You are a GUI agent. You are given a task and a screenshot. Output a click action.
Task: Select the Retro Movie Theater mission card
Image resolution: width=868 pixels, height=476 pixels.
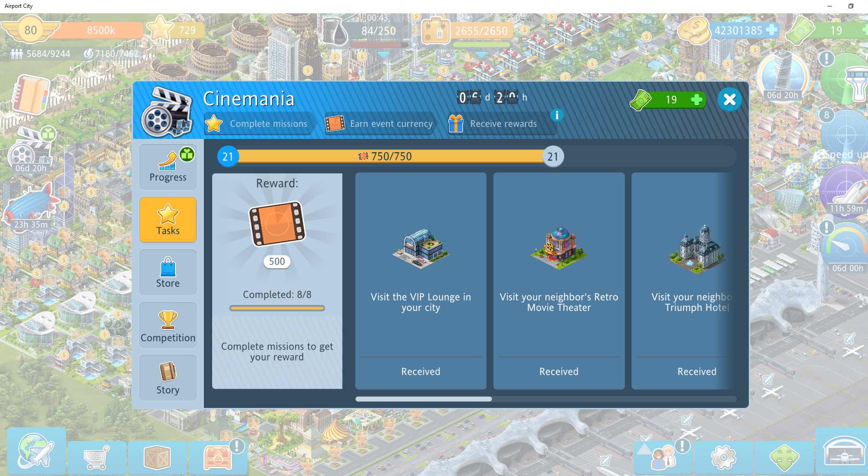point(559,281)
